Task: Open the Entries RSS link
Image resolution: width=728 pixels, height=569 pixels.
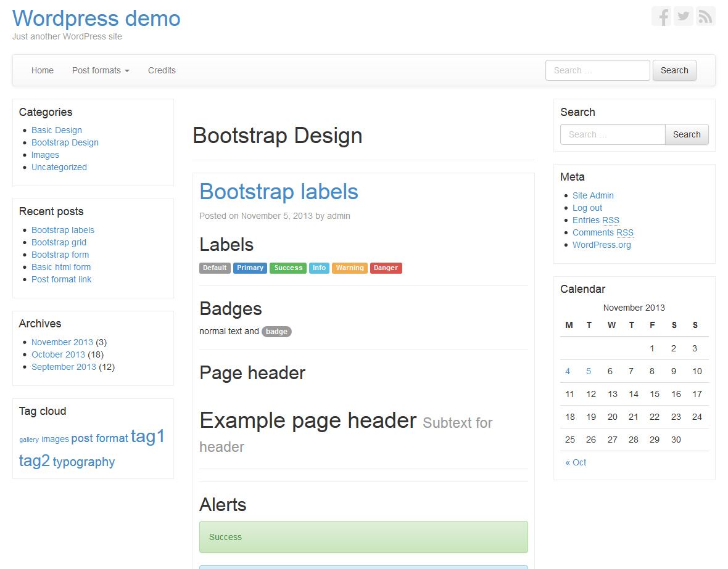Action: click(x=596, y=220)
